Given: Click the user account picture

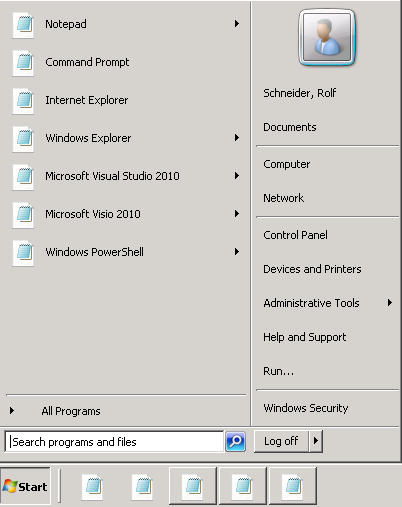Looking at the screenshot, I should 327,37.
